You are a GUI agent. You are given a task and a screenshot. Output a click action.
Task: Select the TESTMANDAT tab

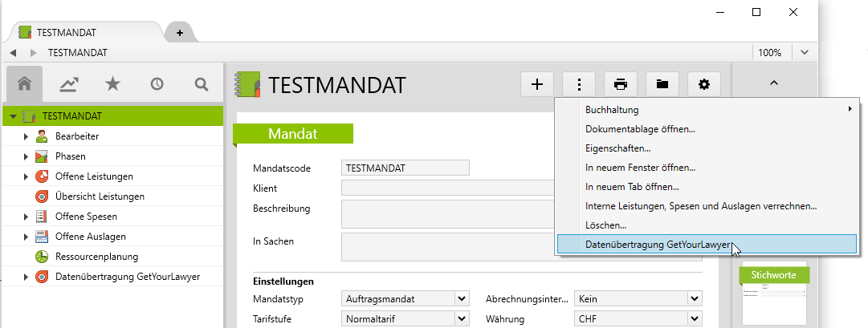tap(83, 32)
